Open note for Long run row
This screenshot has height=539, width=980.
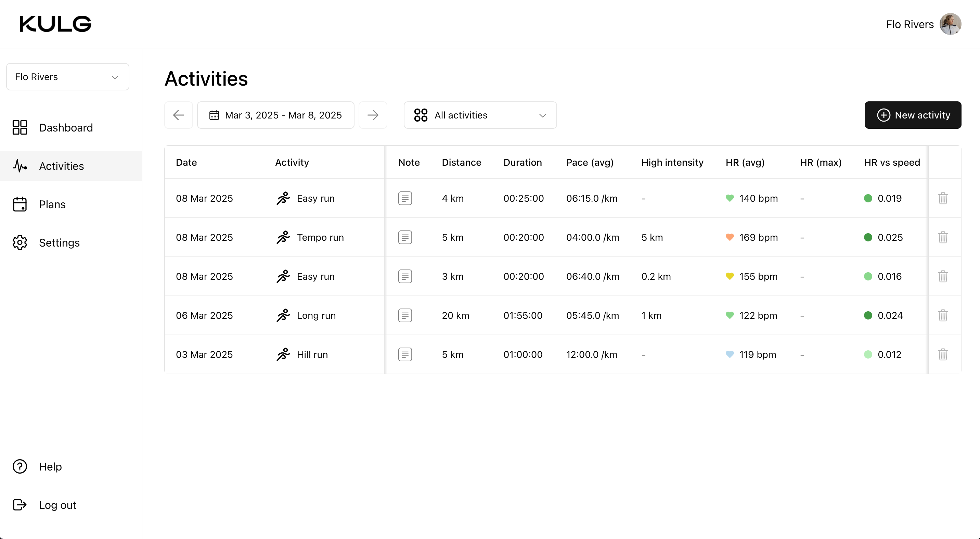click(405, 316)
